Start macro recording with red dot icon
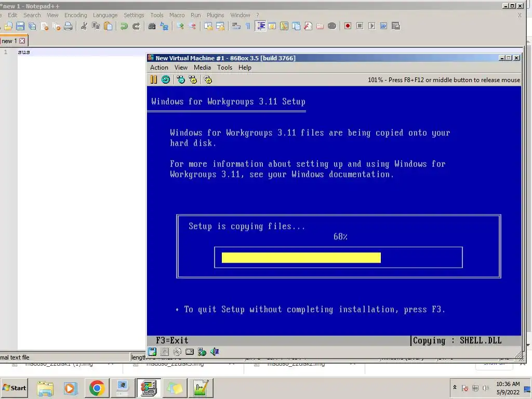 [x=348, y=26]
